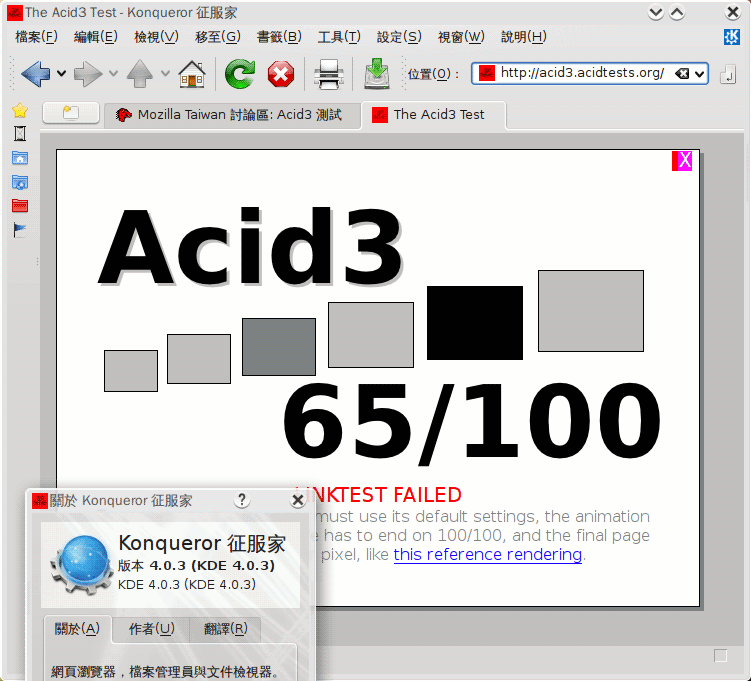Screen dimensions: 751x681
Task: Open the red folder sidebar panel
Action: [x=19, y=206]
